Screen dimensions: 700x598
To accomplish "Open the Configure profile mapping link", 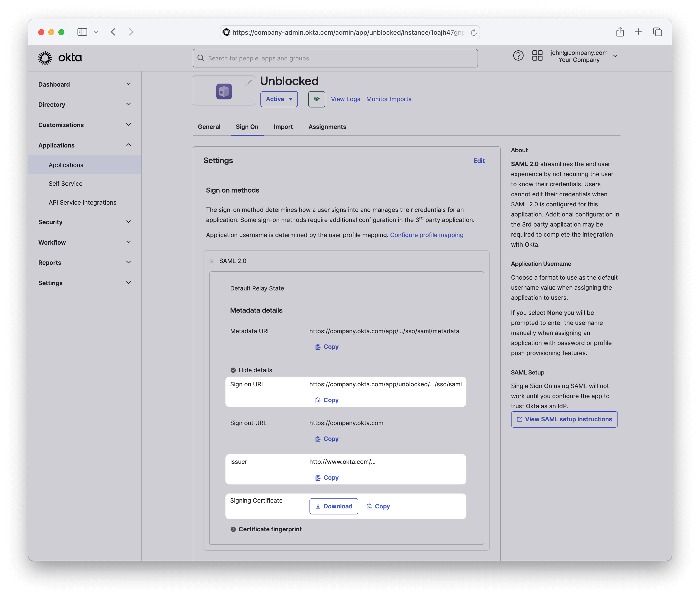I will tap(426, 235).
